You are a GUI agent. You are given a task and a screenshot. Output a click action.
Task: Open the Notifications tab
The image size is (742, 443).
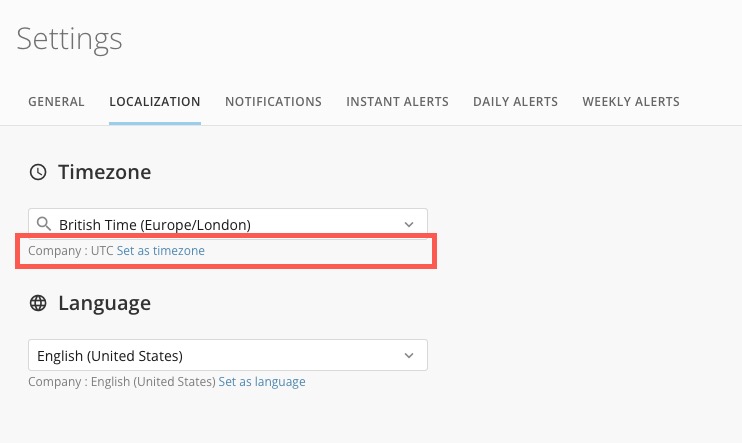tap(273, 102)
